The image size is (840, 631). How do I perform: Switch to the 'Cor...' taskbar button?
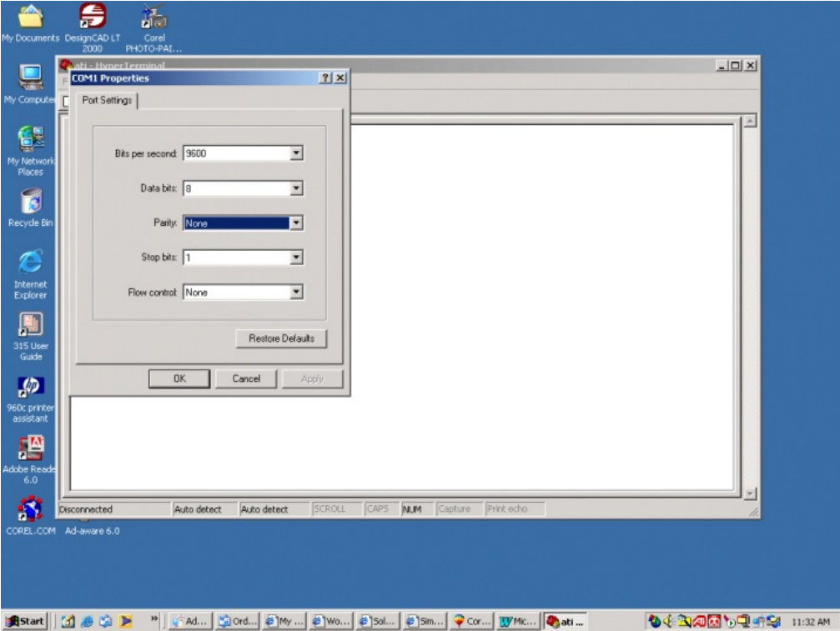472,621
